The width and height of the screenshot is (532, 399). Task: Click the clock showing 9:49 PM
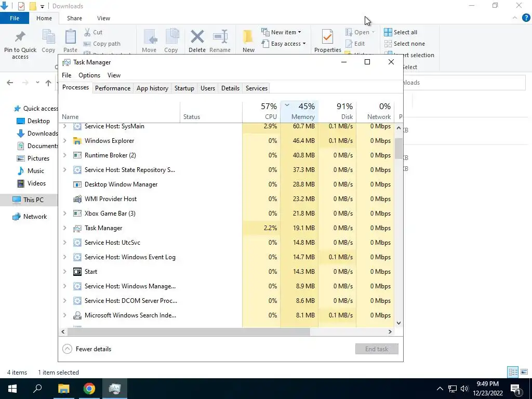(487, 384)
